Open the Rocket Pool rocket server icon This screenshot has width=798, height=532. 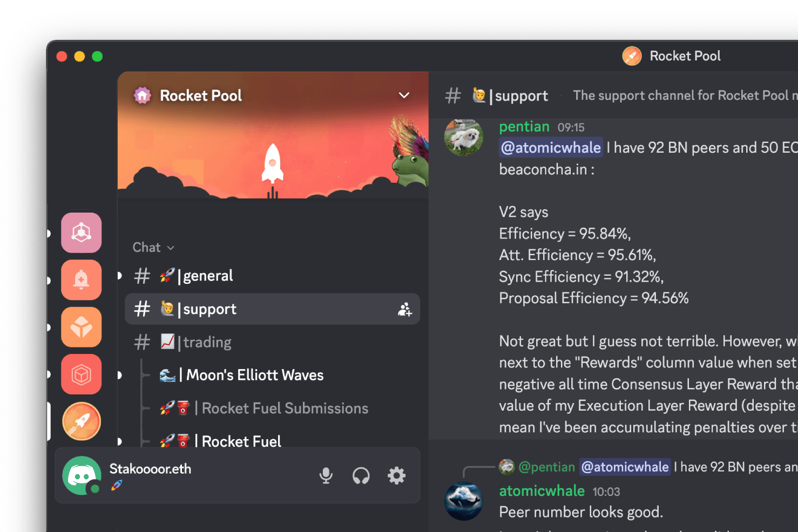coord(82,421)
